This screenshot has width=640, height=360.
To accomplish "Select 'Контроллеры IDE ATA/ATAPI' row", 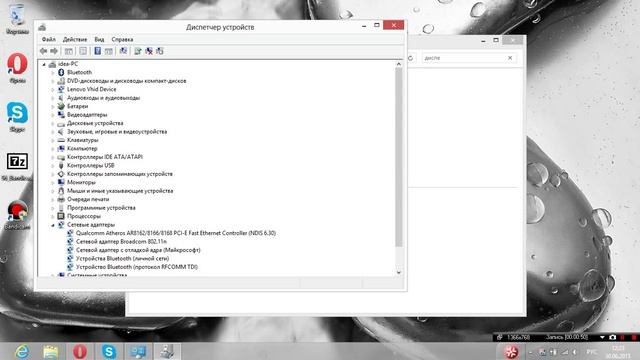I will coord(105,157).
